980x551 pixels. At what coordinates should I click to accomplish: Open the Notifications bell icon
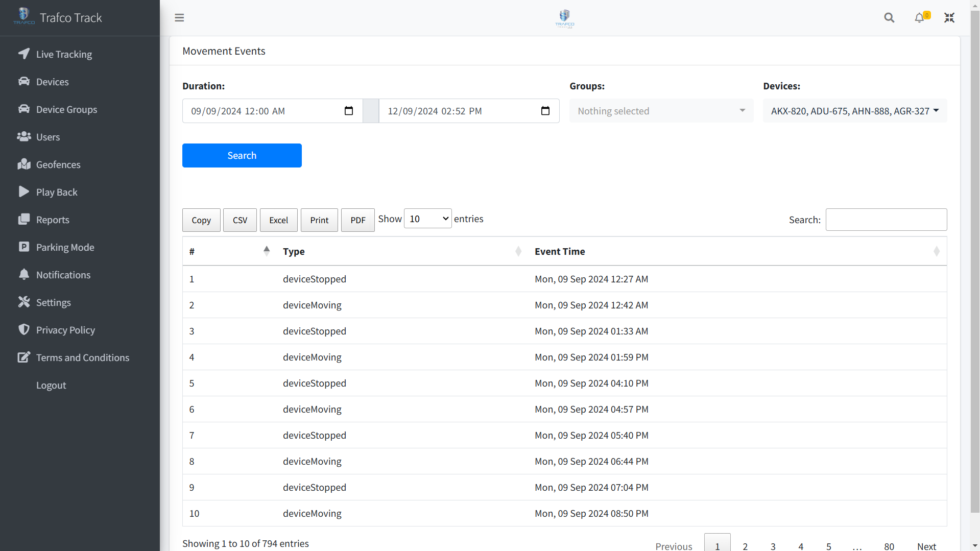(x=919, y=17)
